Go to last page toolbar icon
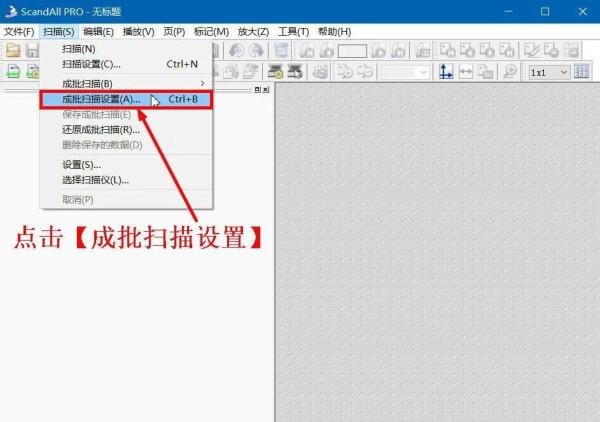Viewport: 600px width, 422px height. [398, 50]
